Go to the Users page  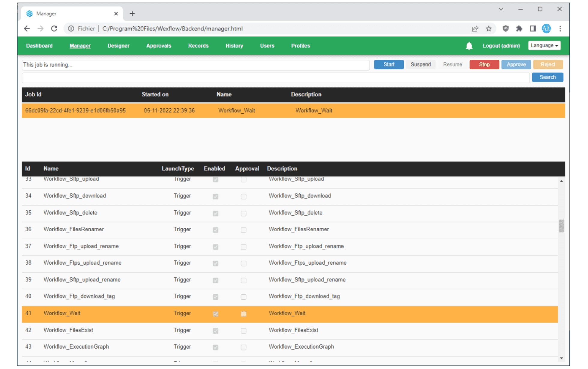point(267,46)
